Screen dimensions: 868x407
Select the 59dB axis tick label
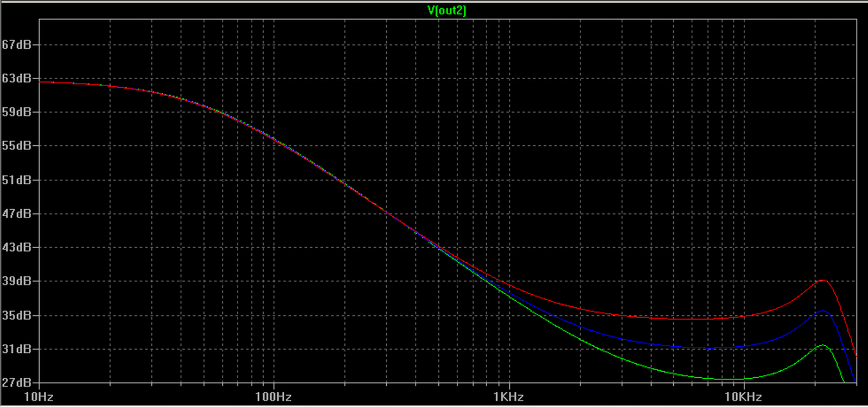tap(16, 112)
